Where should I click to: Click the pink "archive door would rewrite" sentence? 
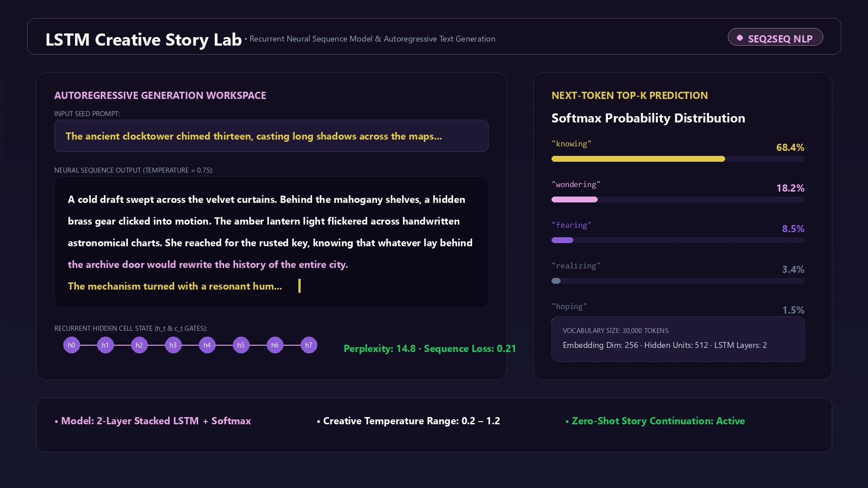click(x=208, y=264)
